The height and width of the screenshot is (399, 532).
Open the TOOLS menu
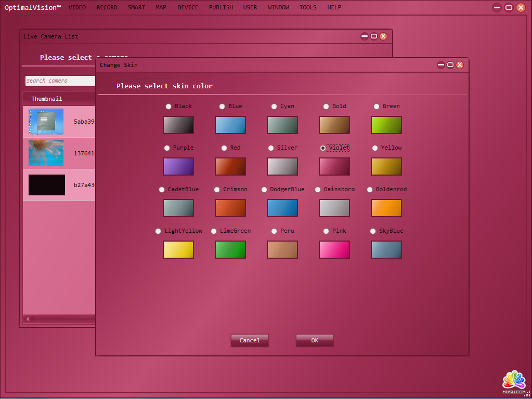(x=308, y=8)
